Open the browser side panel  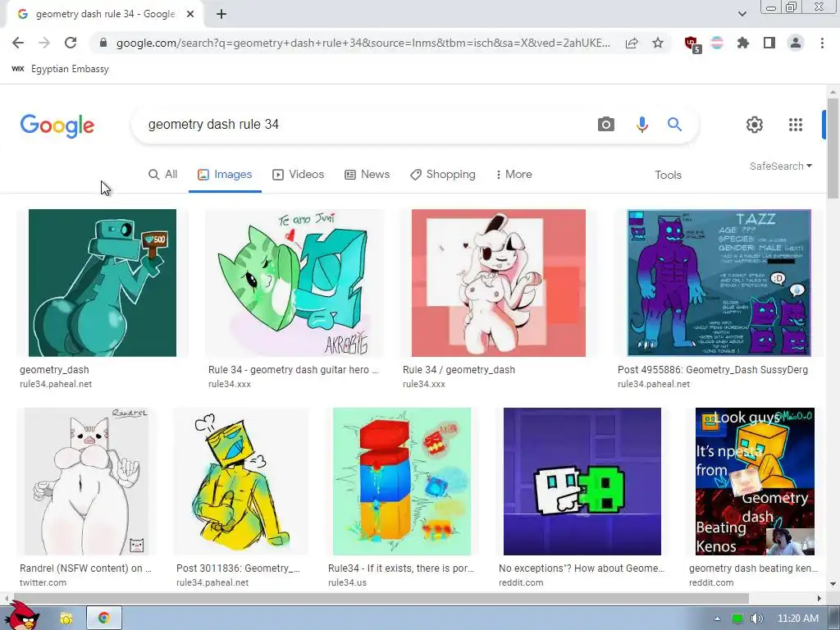tap(769, 43)
